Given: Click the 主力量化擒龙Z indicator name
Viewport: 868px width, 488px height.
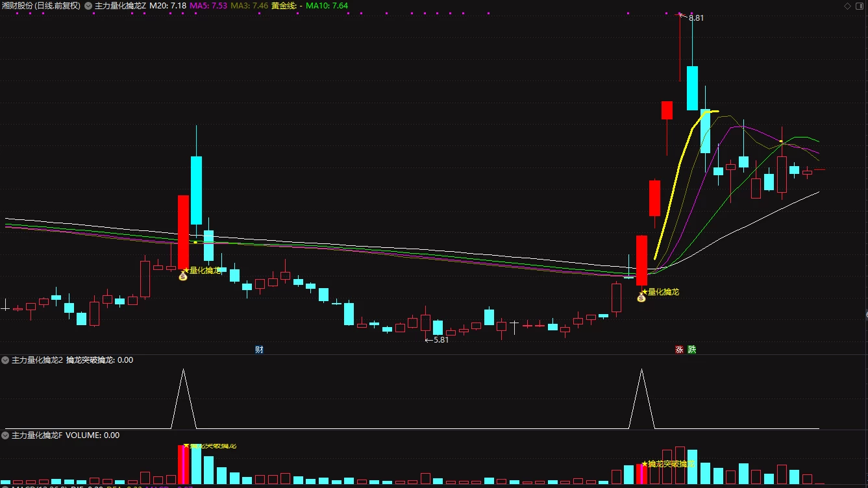Looking at the screenshot, I should click(120, 6).
